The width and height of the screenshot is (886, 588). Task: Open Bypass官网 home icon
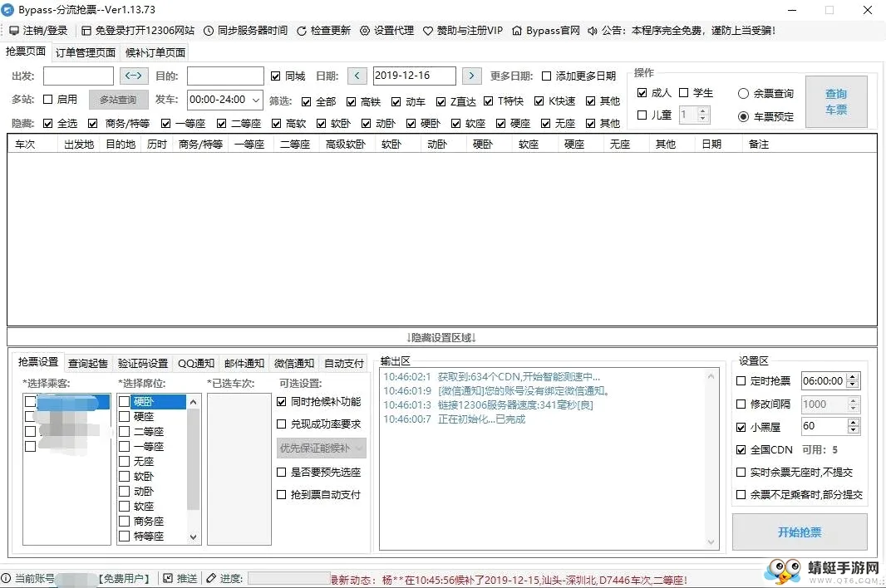[517, 31]
